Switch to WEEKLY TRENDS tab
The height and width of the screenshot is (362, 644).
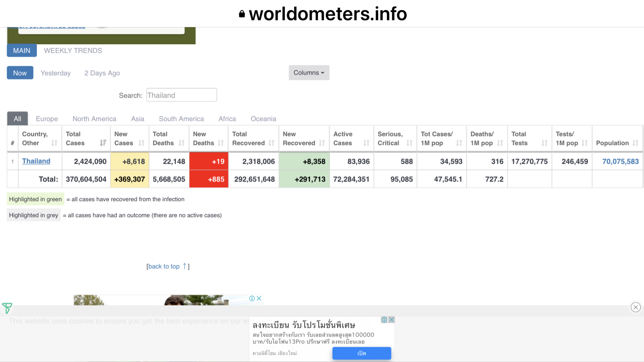(73, 51)
